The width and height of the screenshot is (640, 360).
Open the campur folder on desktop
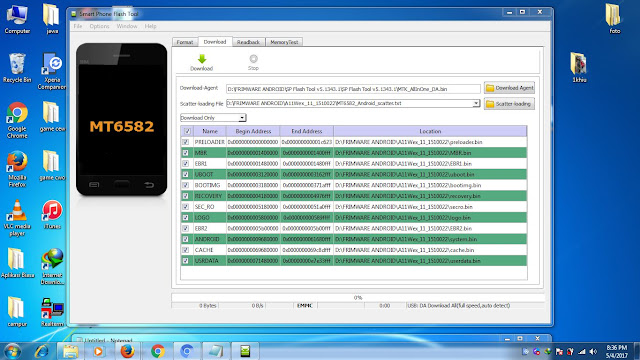tap(17, 311)
